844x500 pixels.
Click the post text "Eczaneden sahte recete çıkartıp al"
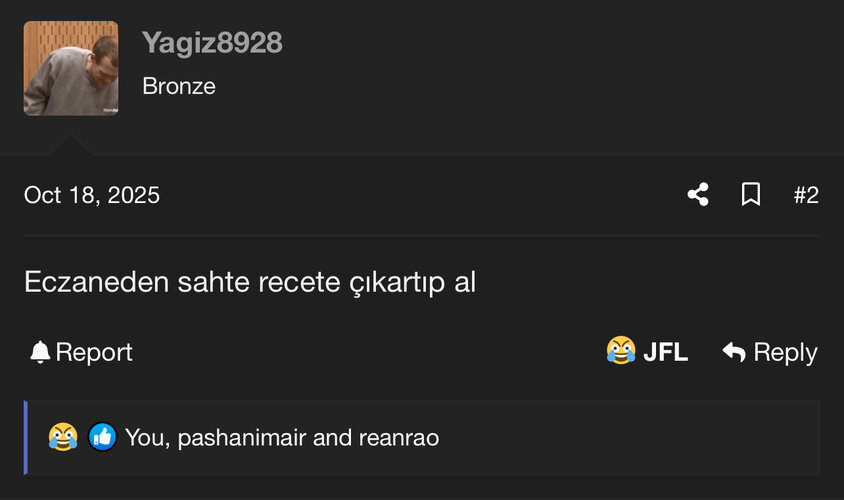coord(250,283)
